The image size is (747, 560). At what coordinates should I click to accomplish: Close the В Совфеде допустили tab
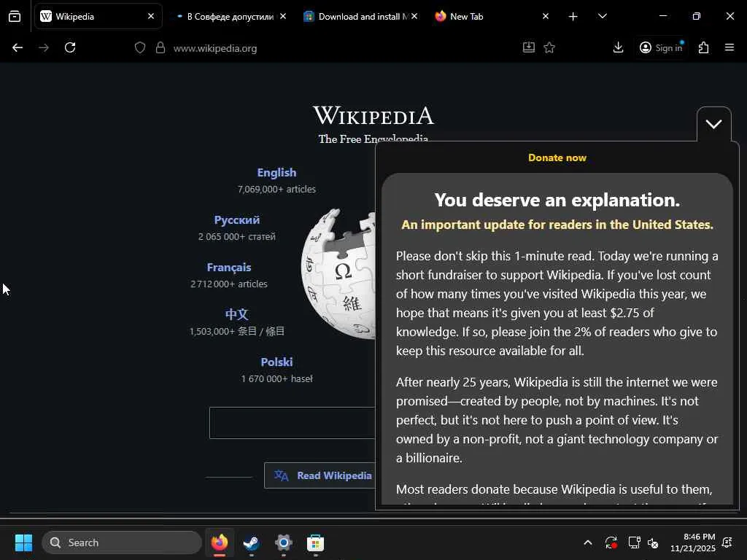click(283, 16)
